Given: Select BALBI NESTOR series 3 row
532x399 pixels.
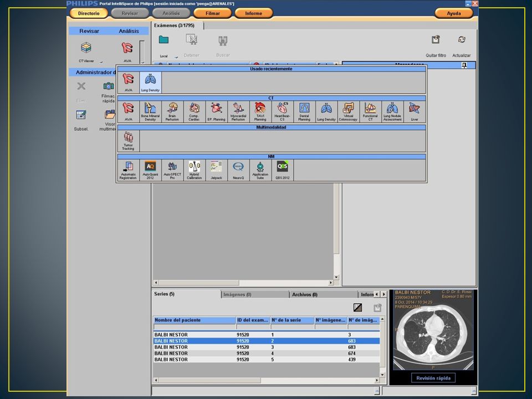Looking at the screenshot, I should (x=267, y=347).
